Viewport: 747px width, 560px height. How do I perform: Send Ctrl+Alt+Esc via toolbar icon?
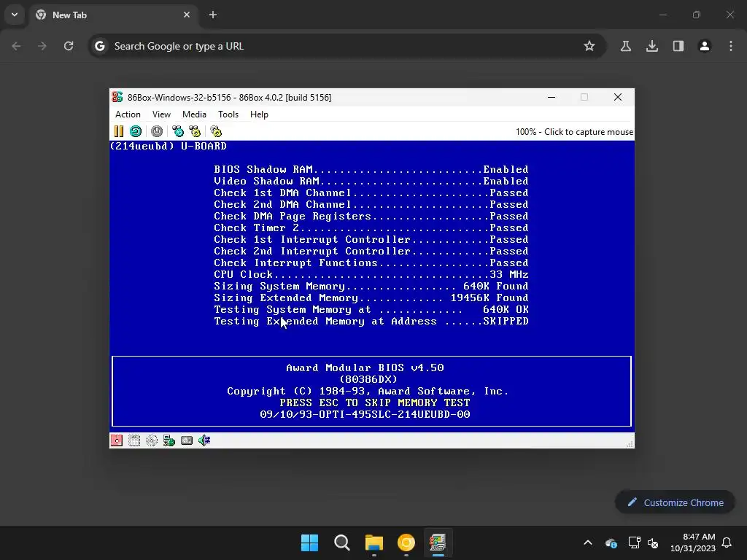pyautogui.click(x=195, y=131)
